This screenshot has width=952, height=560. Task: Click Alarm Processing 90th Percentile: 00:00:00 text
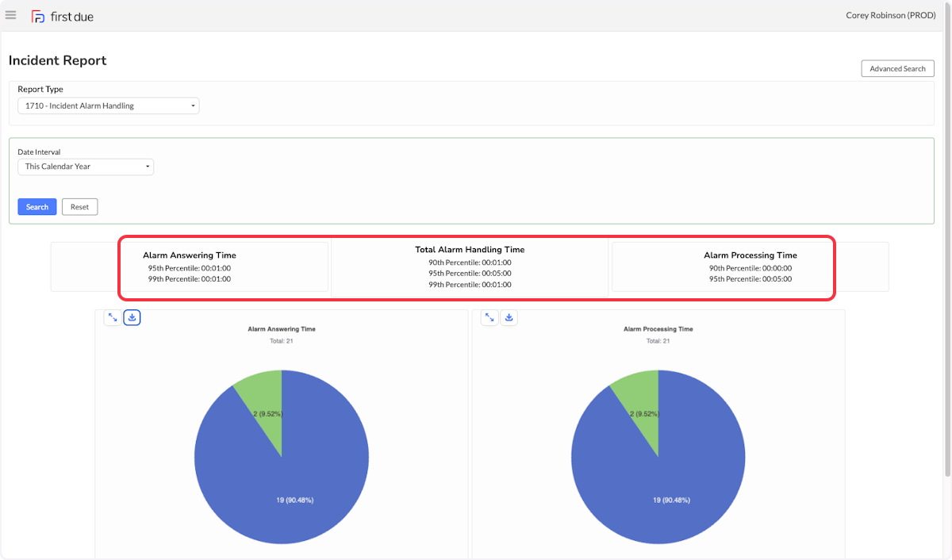750,268
